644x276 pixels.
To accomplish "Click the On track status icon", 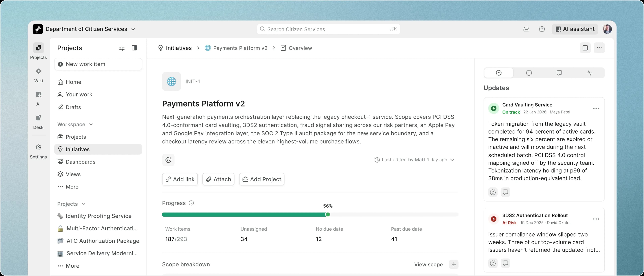I will [x=494, y=108].
